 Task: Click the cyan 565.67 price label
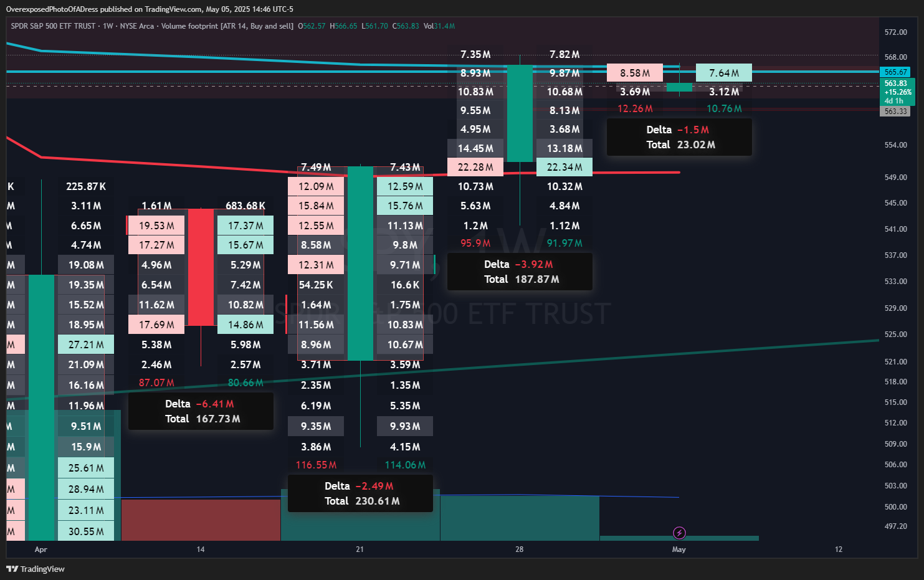895,72
